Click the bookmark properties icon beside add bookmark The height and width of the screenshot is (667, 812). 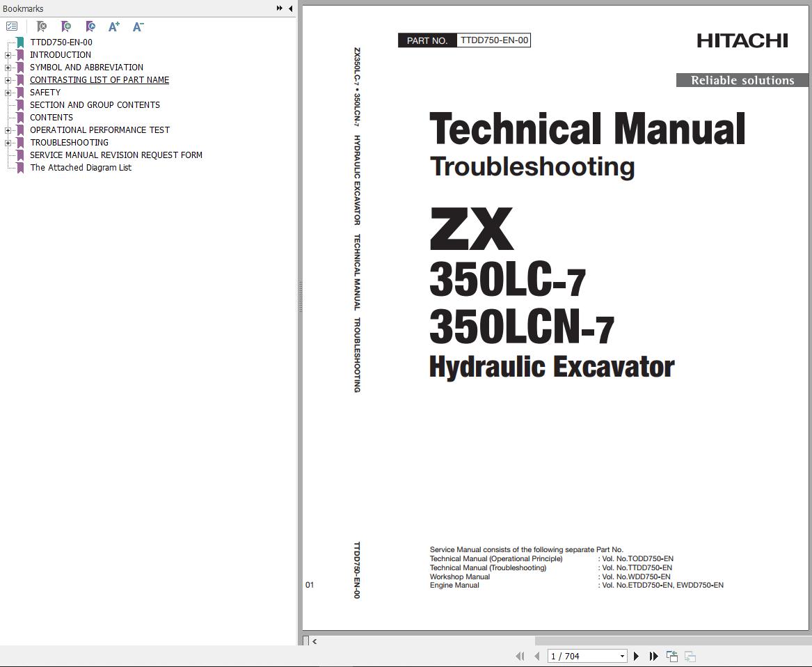click(90, 26)
